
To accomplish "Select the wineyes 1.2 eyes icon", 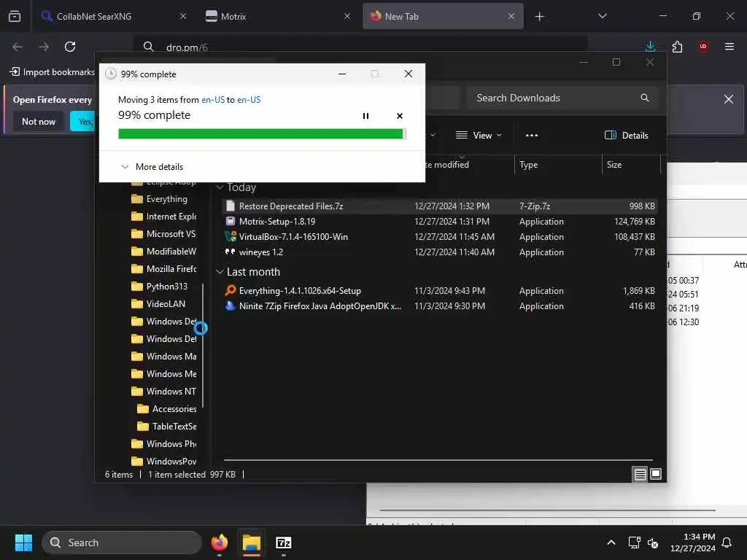I will tap(231, 252).
